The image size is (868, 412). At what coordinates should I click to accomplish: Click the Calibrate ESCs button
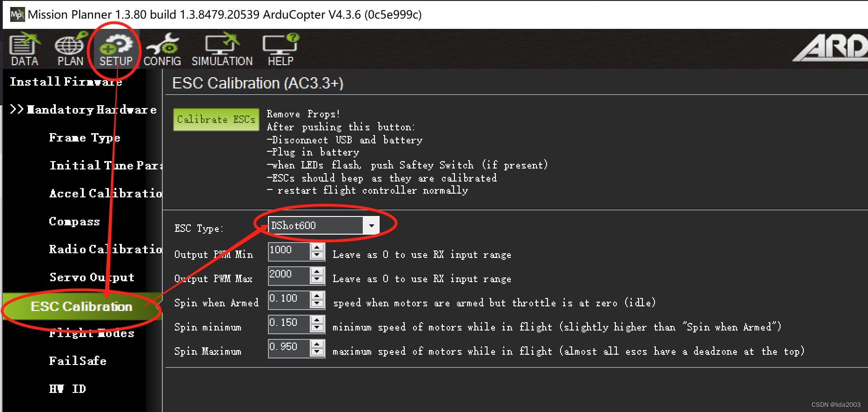click(x=216, y=120)
